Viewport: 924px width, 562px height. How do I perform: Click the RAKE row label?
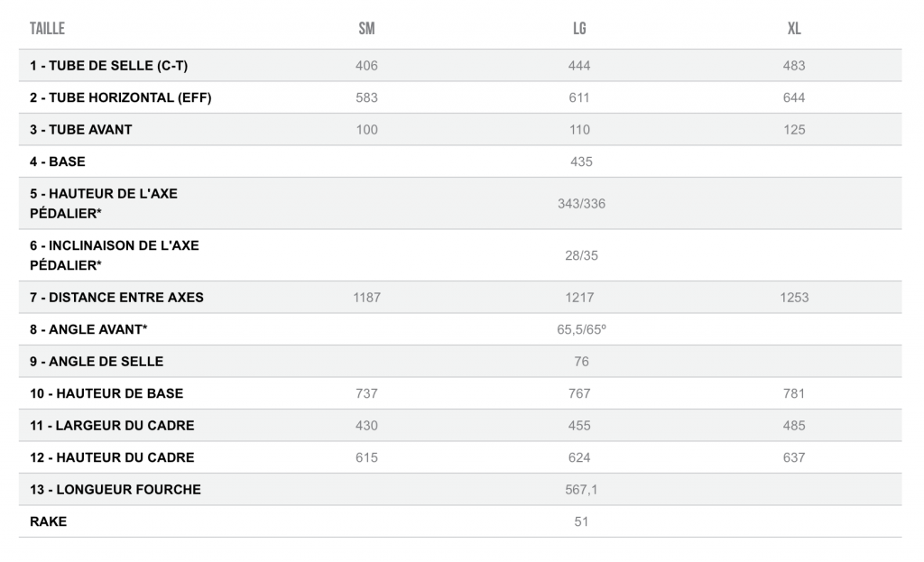[x=49, y=521]
